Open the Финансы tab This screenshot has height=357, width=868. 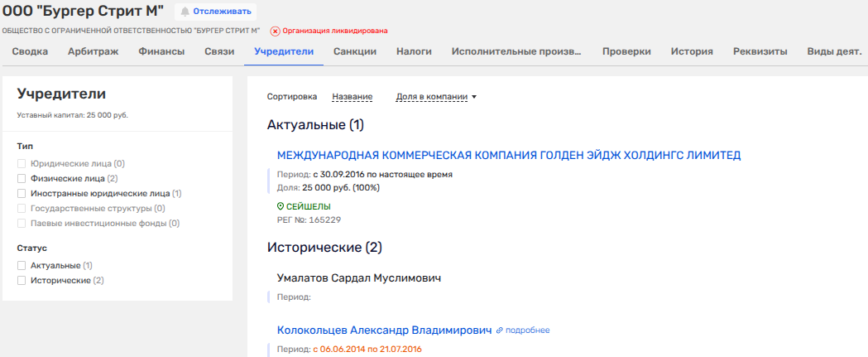[x=161, y=51]
